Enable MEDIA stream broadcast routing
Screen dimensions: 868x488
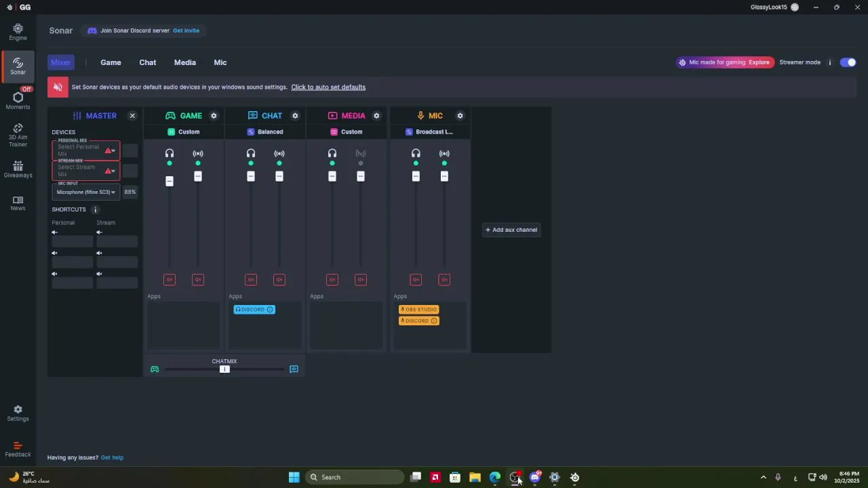click(x=361, y=154)
